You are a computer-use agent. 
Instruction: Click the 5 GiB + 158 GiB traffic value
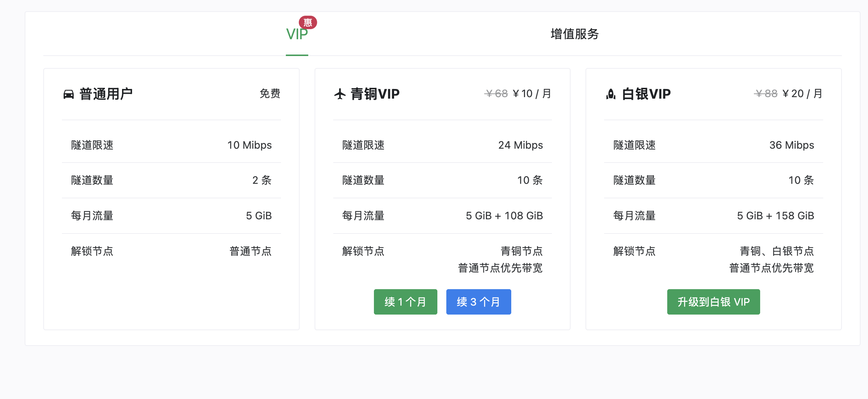click(775, 216)
